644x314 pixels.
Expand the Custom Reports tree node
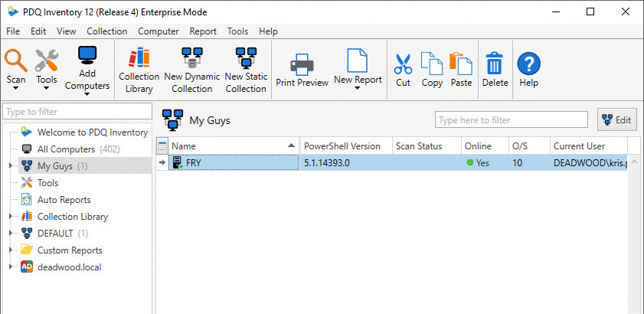click(11, 250)
